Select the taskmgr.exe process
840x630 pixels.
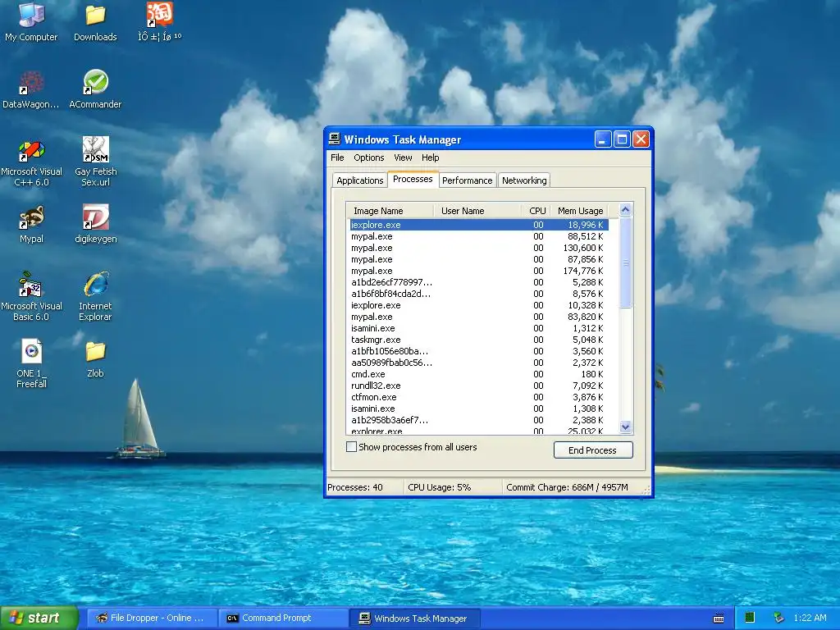[479, 340]
